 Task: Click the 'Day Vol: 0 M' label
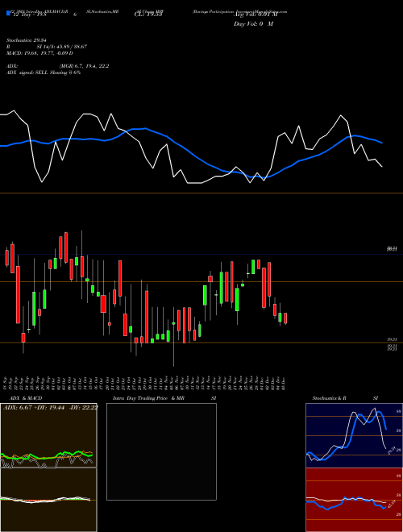pos(253,24)
